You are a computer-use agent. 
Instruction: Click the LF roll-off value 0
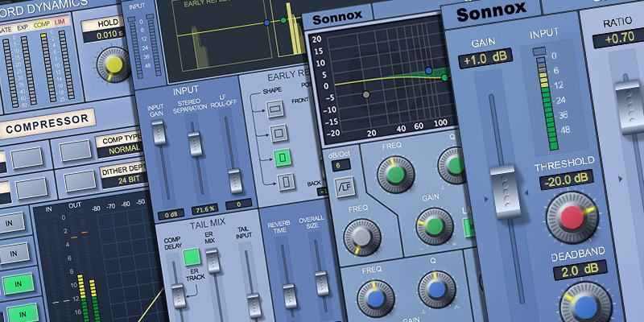(238, 203)
